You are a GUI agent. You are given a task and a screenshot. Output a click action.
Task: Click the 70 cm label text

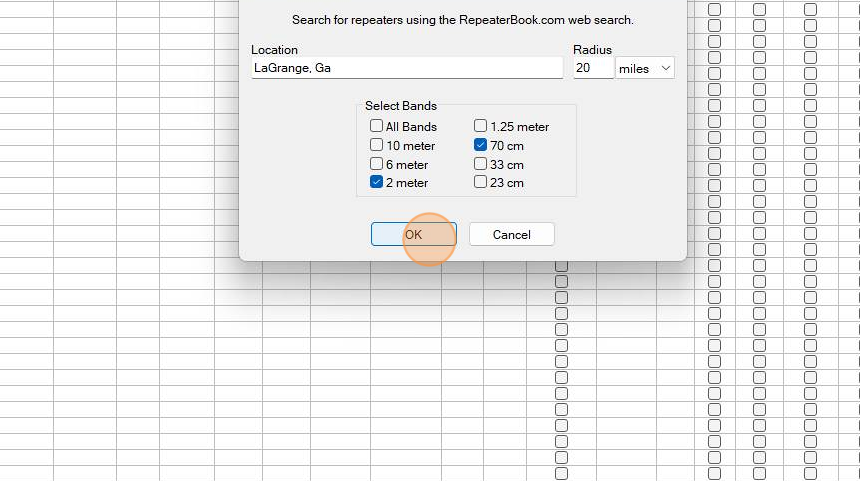tap(507, 146)
